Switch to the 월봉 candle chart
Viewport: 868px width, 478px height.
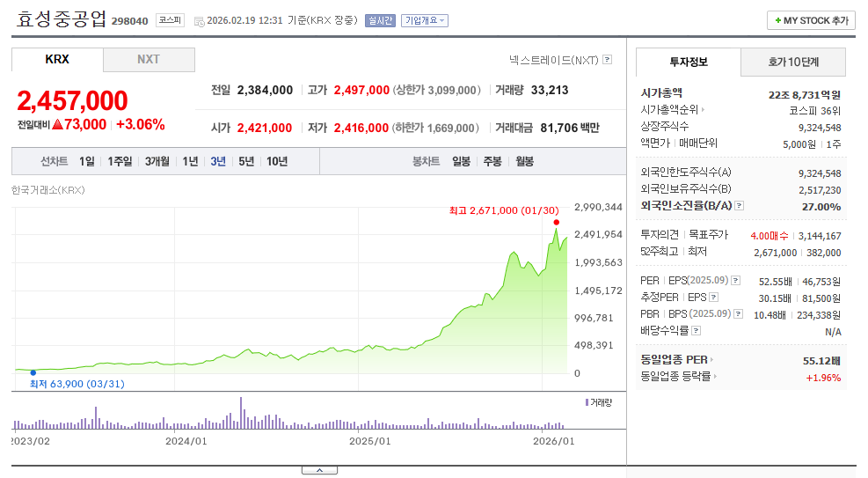[x=524, y=161]
